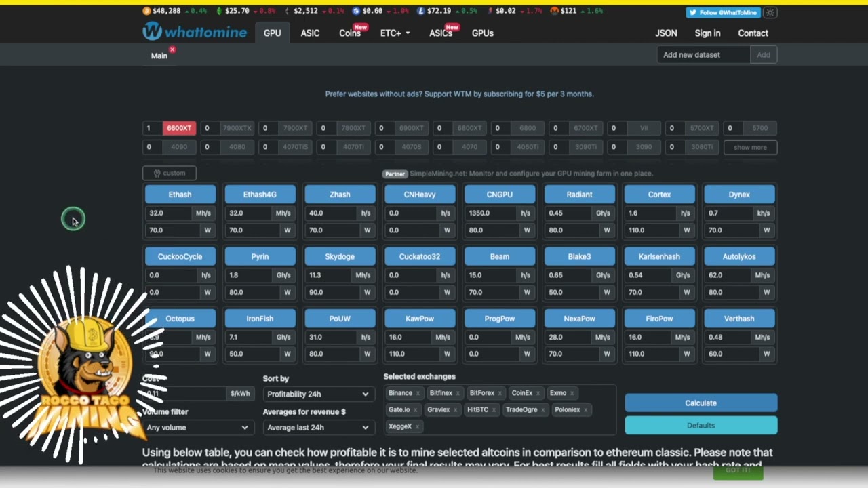Remove Poloniex exchange tag
Screen dimensions: 868x488
tap(585, 410)
